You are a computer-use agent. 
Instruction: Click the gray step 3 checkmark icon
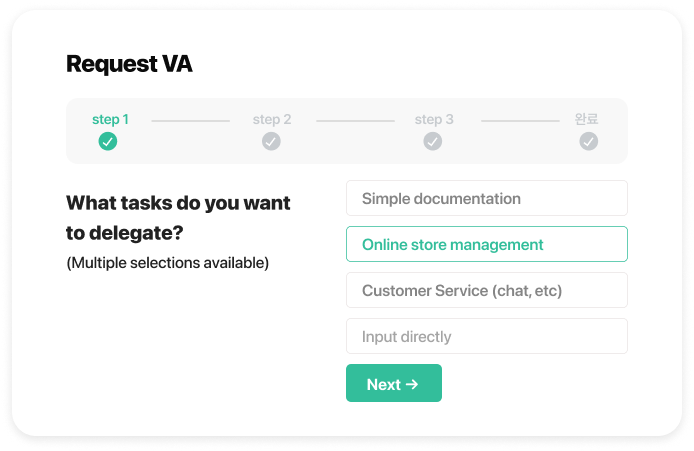click(432, 142)
